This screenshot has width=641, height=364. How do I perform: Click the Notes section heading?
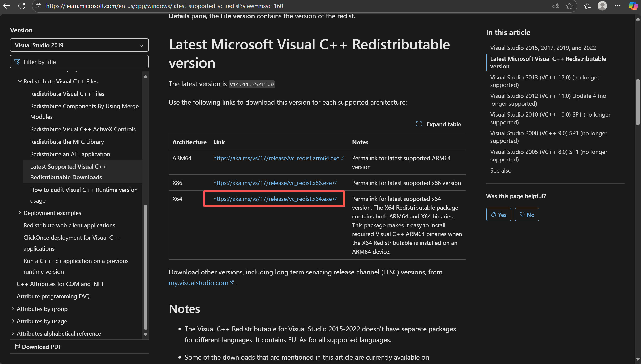coord(184,309)
